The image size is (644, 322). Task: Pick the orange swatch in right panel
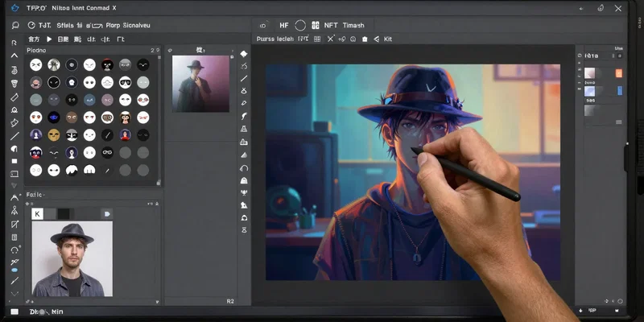click(618, 73)
